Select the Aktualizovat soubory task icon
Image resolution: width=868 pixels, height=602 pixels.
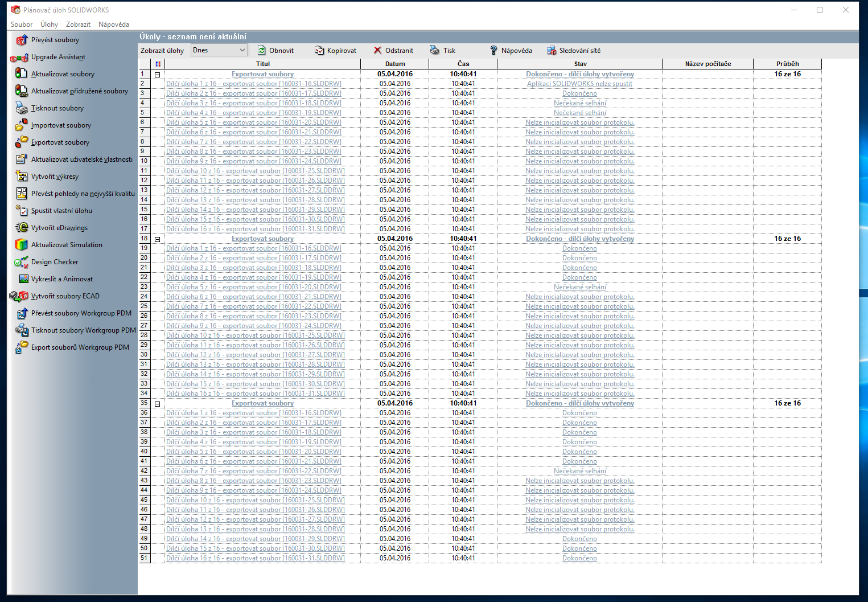pyautogui.click(x=22, y=74)
